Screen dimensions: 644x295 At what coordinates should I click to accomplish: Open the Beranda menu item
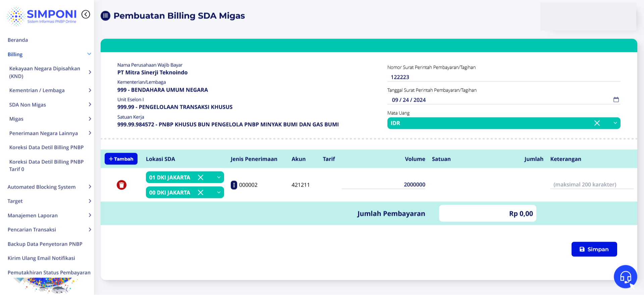[x=18, y=40]
